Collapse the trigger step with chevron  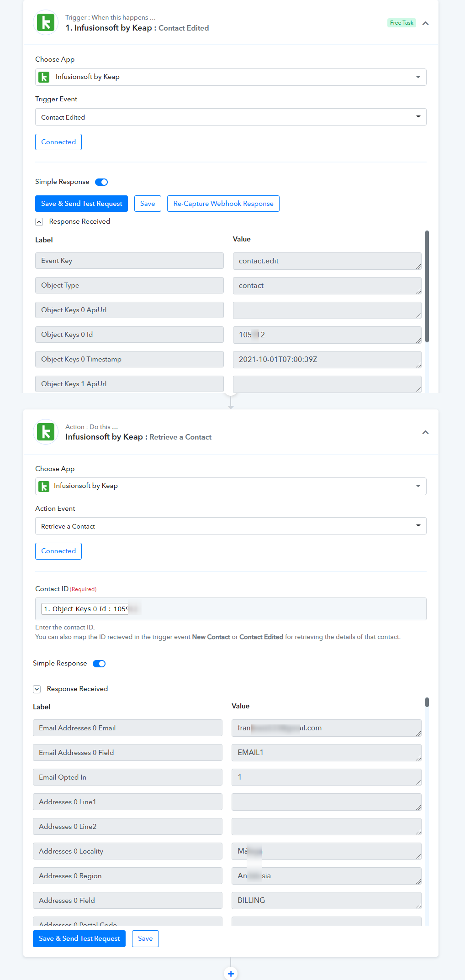[425, 23]
